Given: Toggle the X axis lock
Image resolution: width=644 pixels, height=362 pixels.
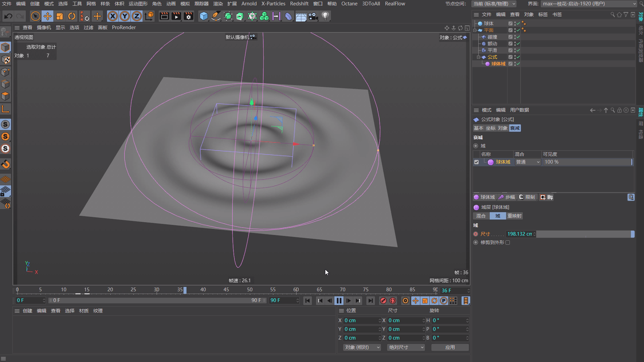Looking at the screenshot, I should pyautogui.click(x=113, y=16).
